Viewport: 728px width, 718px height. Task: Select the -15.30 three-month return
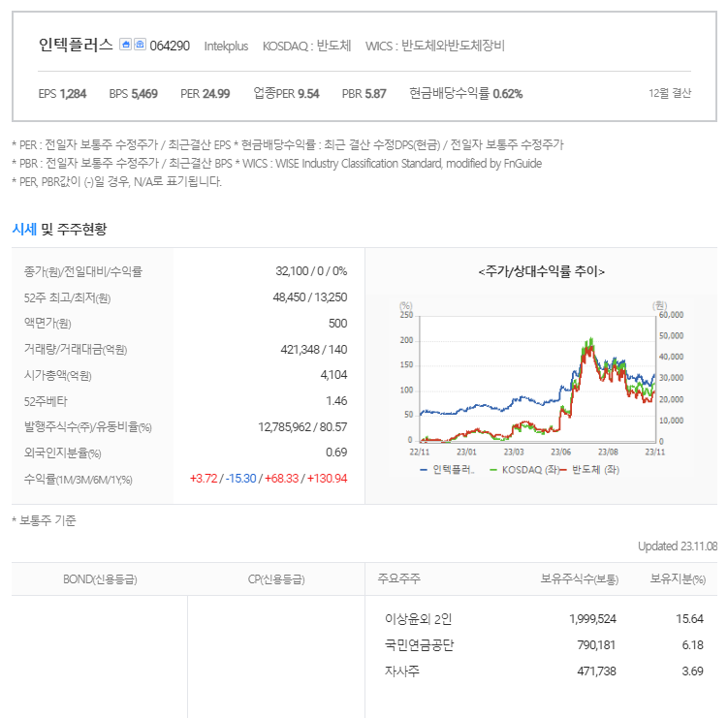click(240, 479)
